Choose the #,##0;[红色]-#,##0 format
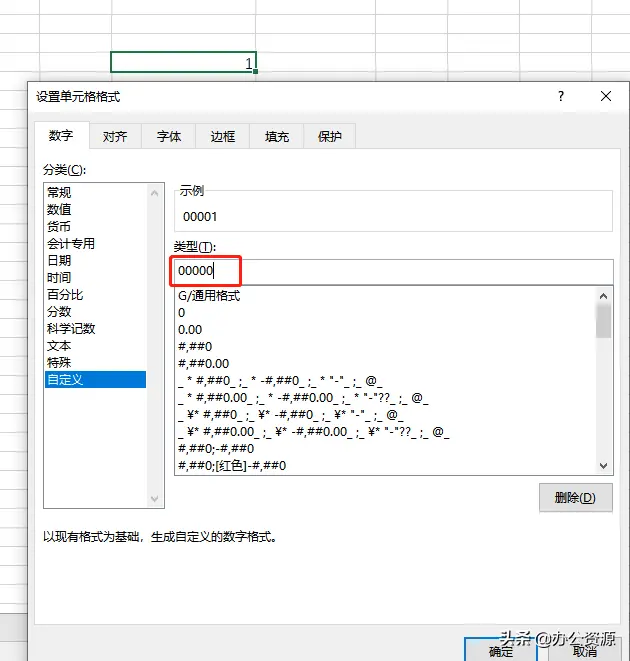The image size is (630, 661). pos(386,465)
